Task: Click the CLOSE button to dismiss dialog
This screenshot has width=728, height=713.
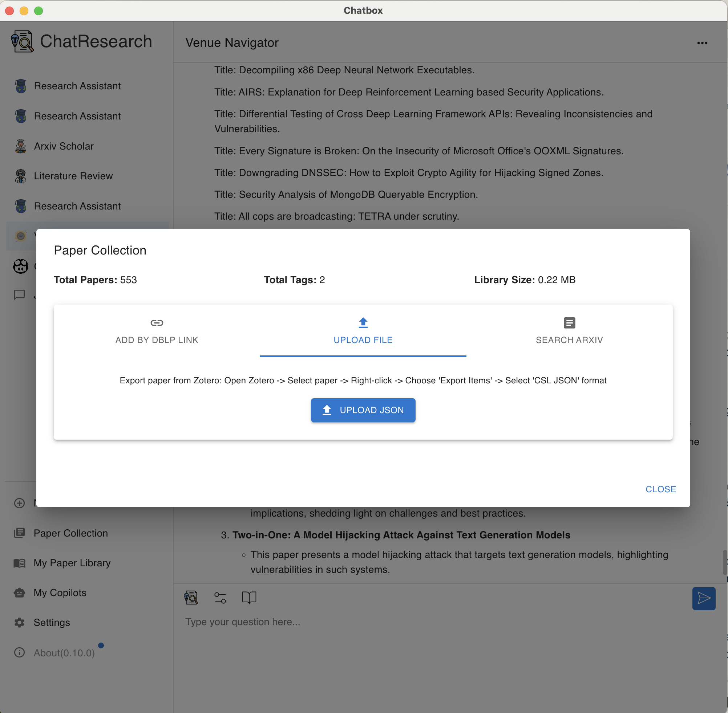Action: coord(661,489)
